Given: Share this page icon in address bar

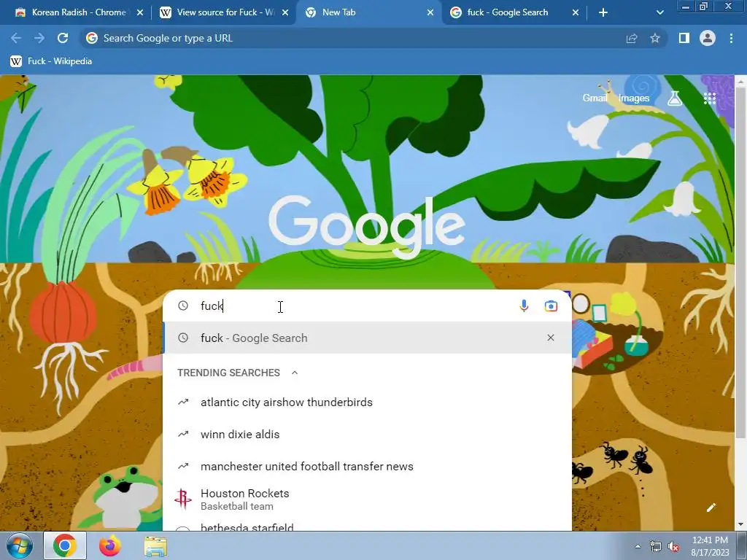Looking at the screenshot, I should click(632, 39).
